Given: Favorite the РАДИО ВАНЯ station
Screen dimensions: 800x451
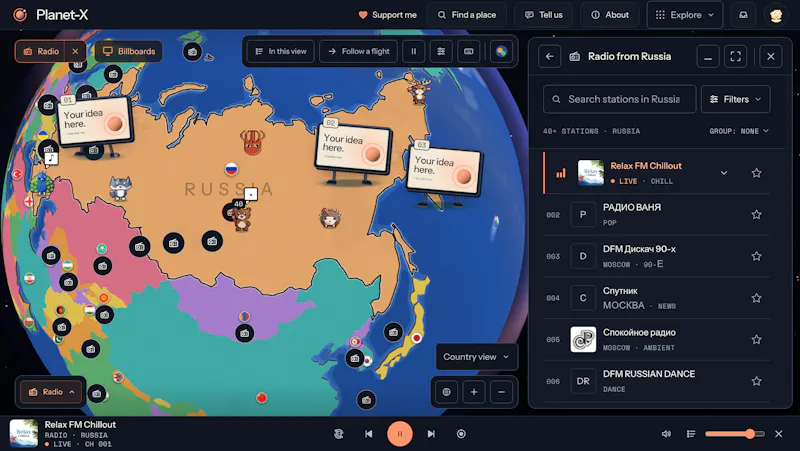Looking at the screenshot, I should tap(756, 214).
